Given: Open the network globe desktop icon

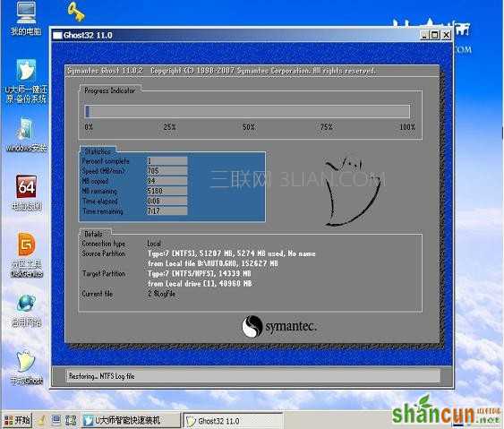Looking at the screenshot, I should 26,310.
